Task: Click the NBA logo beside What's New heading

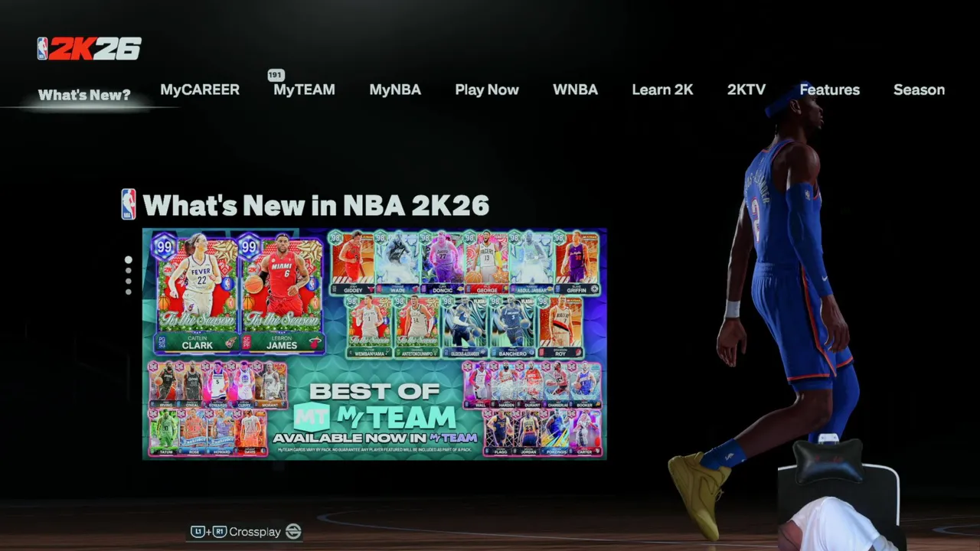Action: coord(129,204)
